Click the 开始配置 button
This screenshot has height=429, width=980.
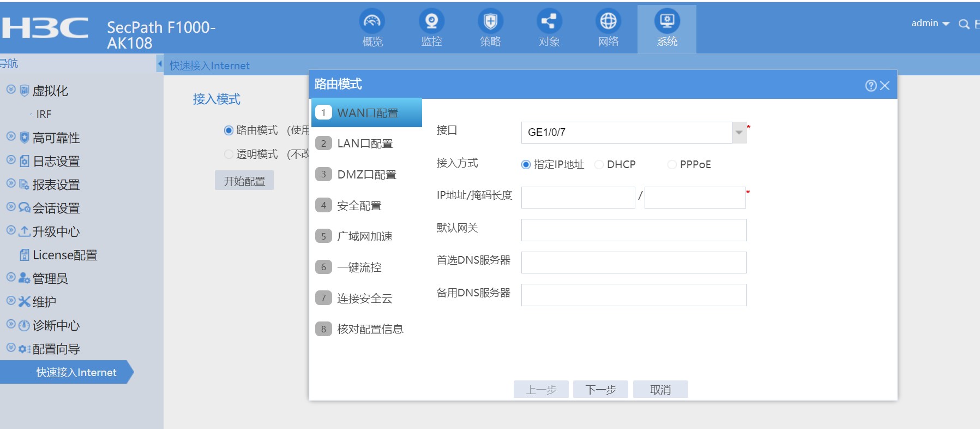244,181
